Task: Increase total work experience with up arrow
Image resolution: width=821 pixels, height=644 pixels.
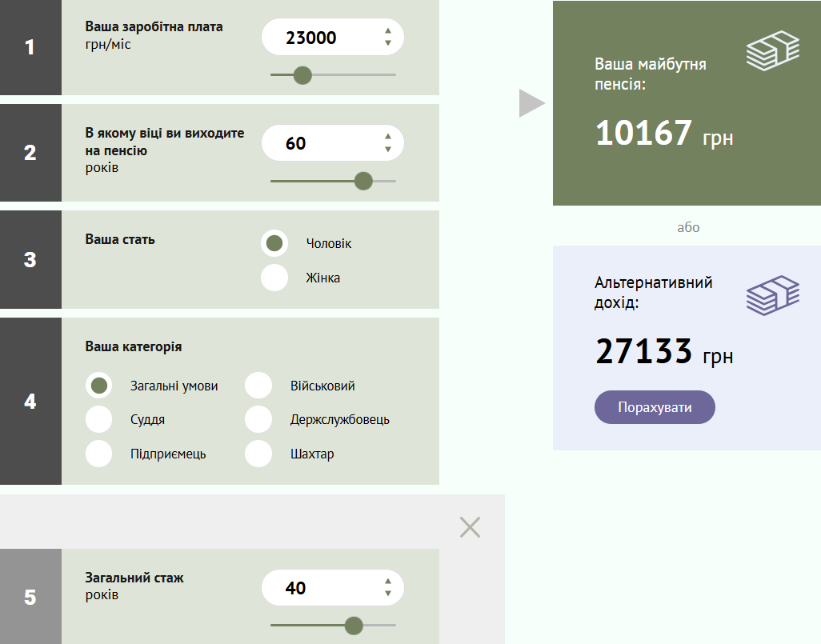Action: tap(388, 582)
